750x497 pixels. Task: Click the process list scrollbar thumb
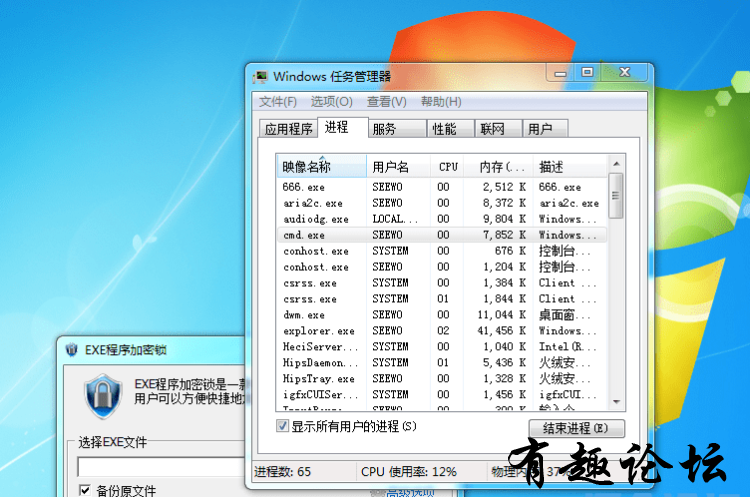coord(616,196)
